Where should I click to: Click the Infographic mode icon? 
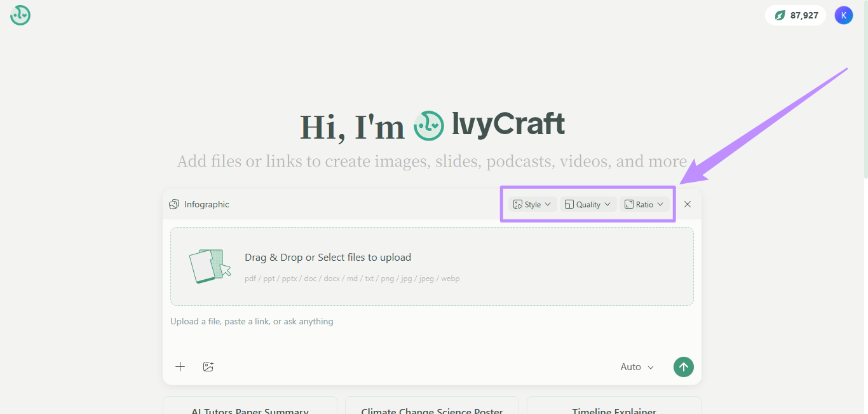(174, 204)
